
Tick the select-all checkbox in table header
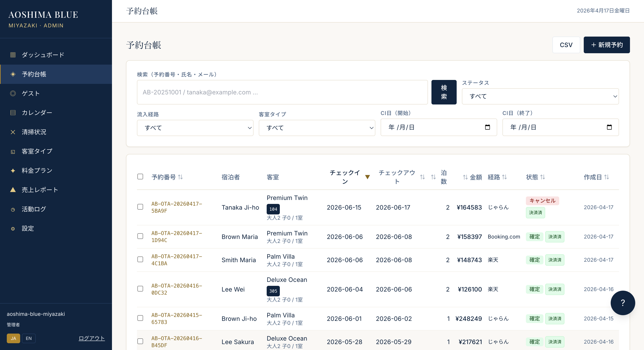(140, 177)
